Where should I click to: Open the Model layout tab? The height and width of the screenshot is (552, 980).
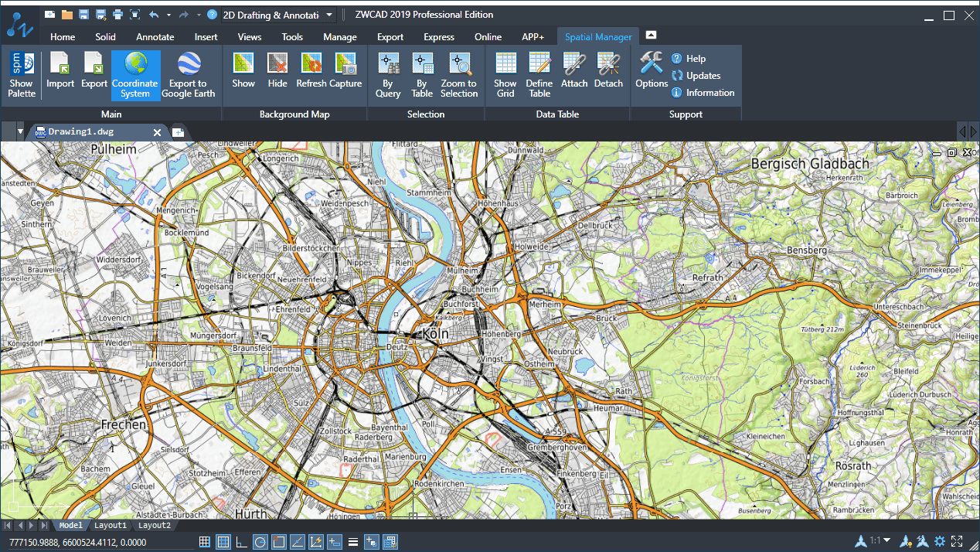click(71, 526)
